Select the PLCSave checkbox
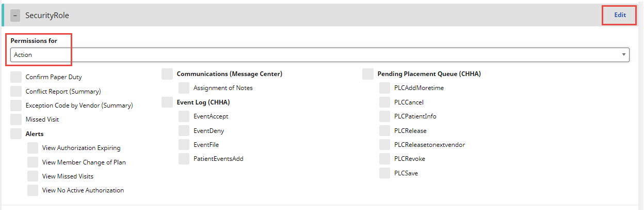The image size is (644, 210). tap(385, 173)
